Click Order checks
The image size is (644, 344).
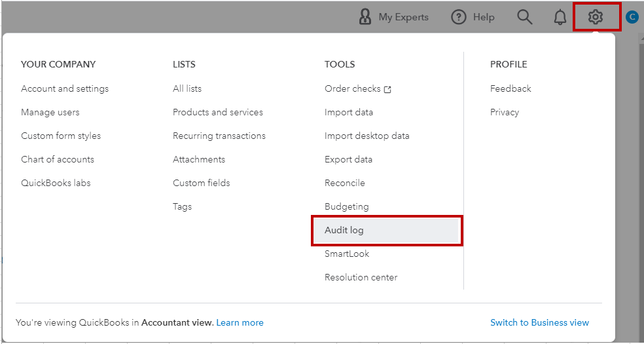pyautogui.click(x=352, y=88)
